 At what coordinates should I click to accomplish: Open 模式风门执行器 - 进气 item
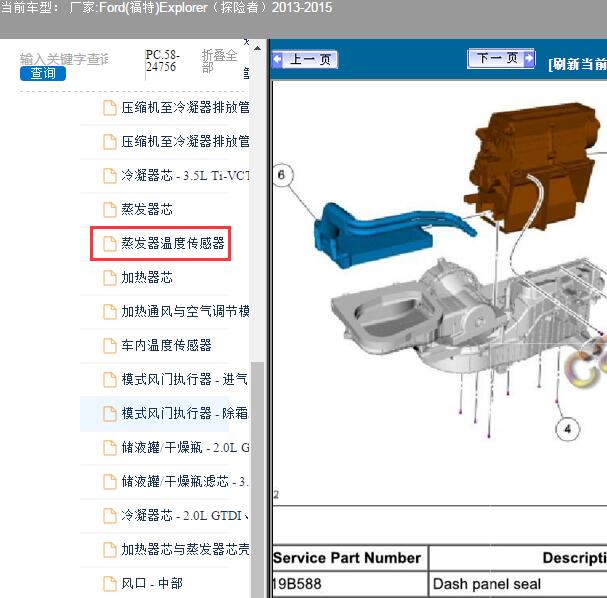(x=184, y=379)
